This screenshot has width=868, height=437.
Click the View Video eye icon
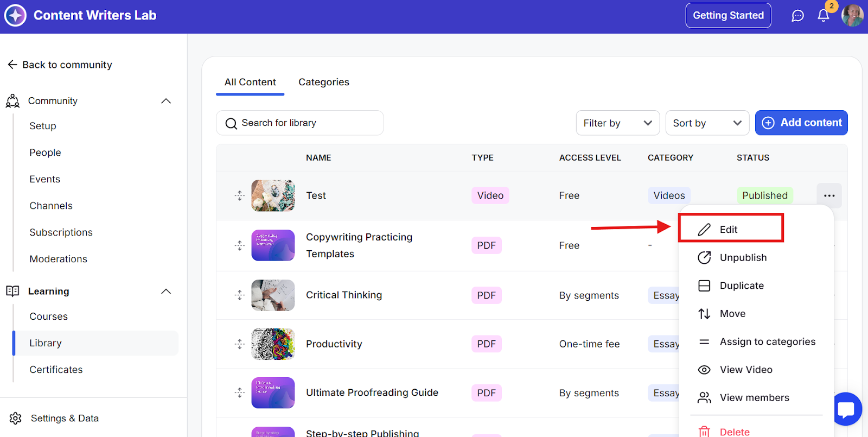(x=704, y=370)
